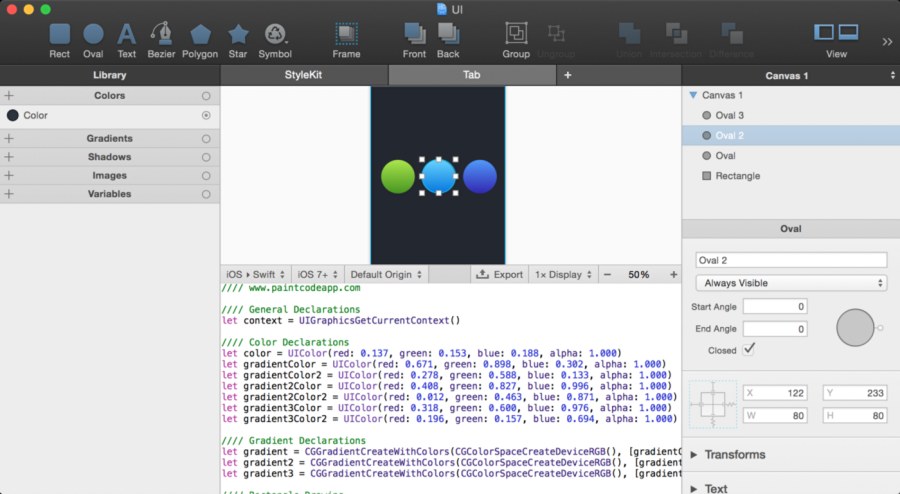Image resolution: width=900 pixels, height=494 pixels.
Task: Click the Union boolean icon
Action: tap(629, 34)
